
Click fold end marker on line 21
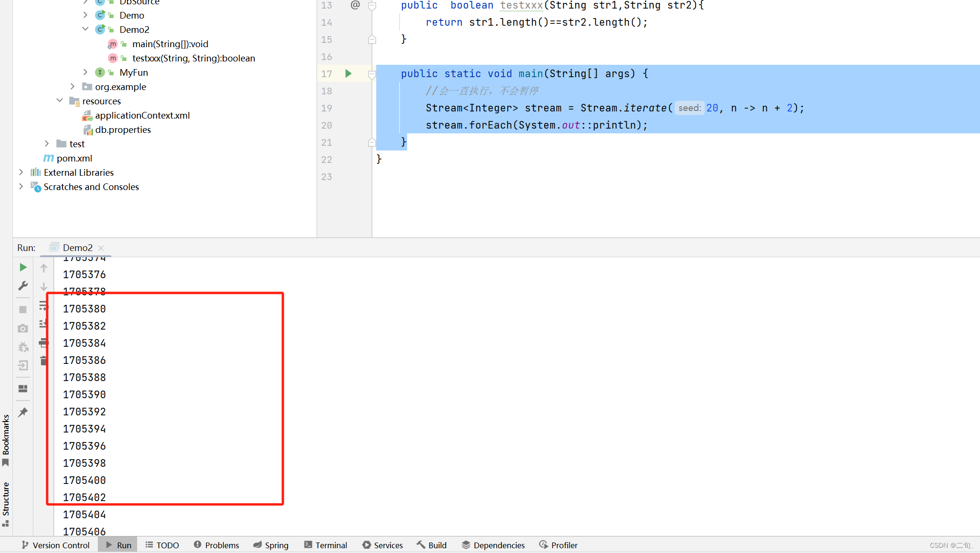372,142
